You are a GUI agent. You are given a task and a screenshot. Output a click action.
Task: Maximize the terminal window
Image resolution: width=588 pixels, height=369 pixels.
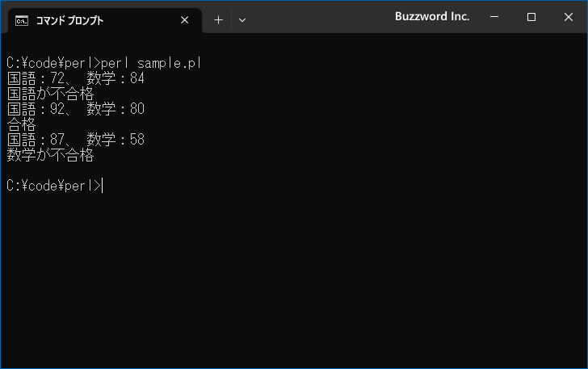[531, 16]
